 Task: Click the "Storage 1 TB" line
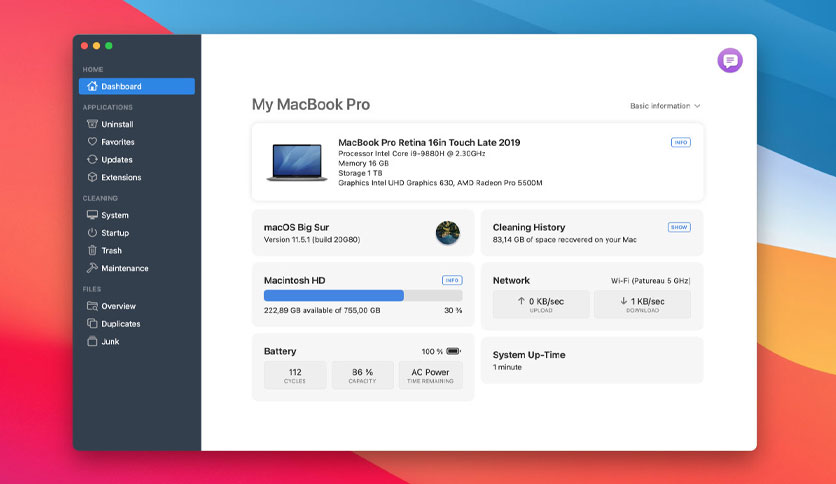360,173
